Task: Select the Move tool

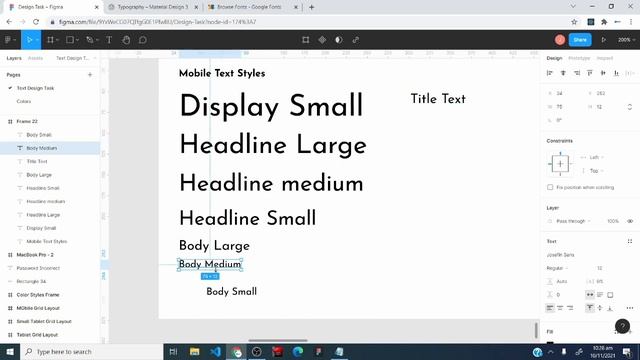Action: (x=29, y=40)
